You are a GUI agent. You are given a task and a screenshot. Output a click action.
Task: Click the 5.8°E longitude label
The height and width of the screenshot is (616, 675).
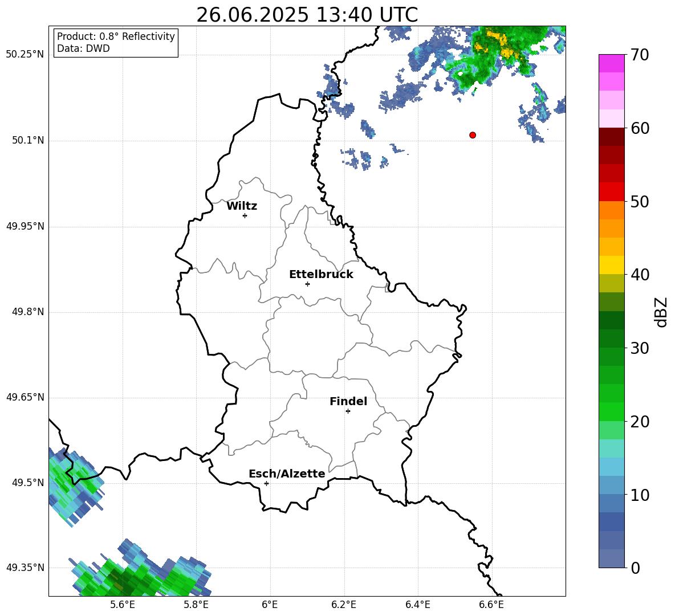point(196,605)
